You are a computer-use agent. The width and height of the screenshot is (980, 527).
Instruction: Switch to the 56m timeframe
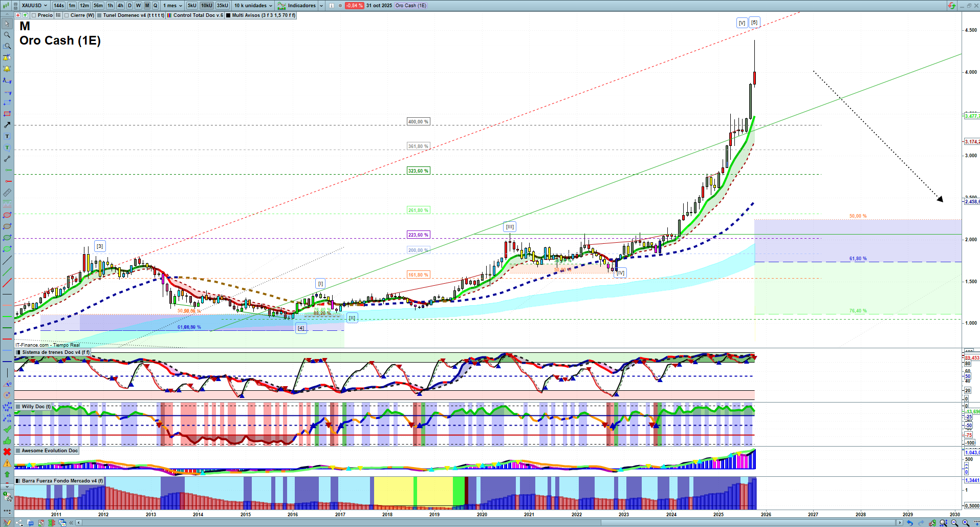pos(98,6)
